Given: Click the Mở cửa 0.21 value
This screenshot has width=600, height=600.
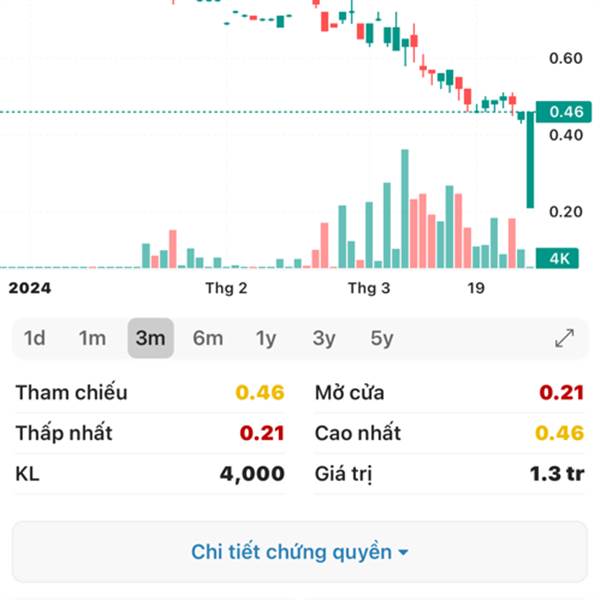Looking at the screenshot, I should coord(562,392).
